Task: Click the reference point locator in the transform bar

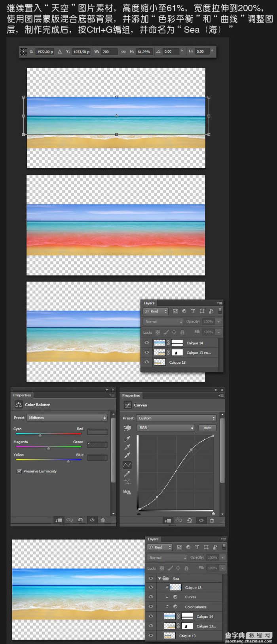Action: [23, 51]
